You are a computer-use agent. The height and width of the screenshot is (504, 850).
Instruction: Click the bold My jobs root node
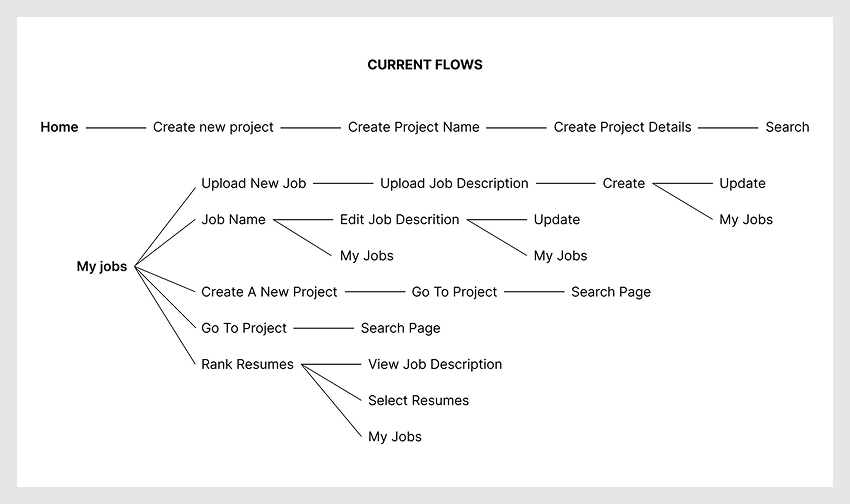(x=102, y=267)
